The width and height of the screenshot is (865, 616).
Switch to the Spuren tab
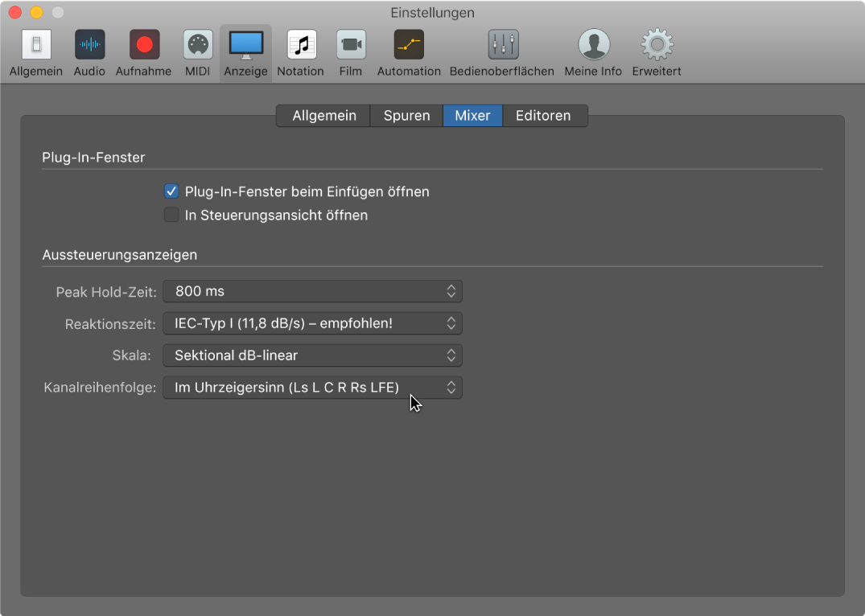[x=406, y=116]
